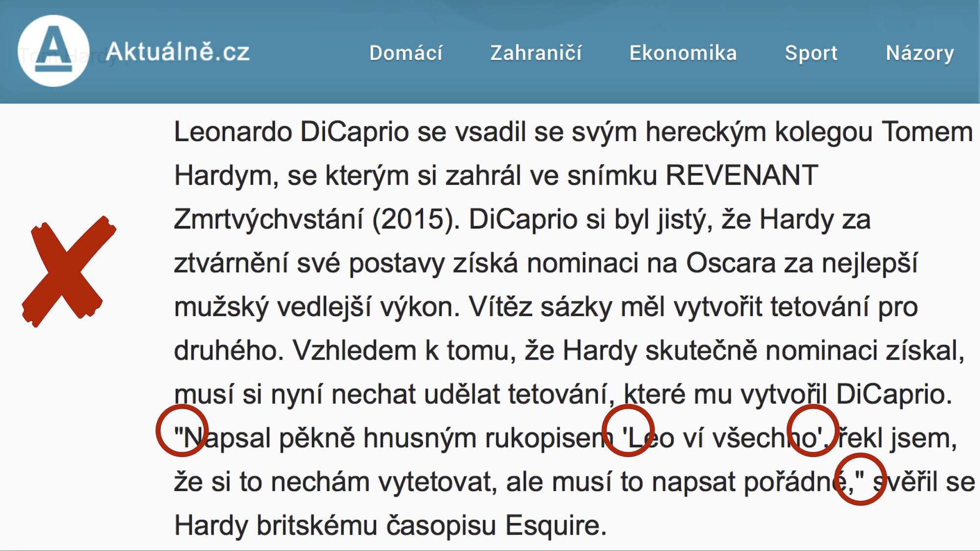Click the red circle before "Napsal"
The height and width of the screenshot is (551, 980).
pos(182,431)
